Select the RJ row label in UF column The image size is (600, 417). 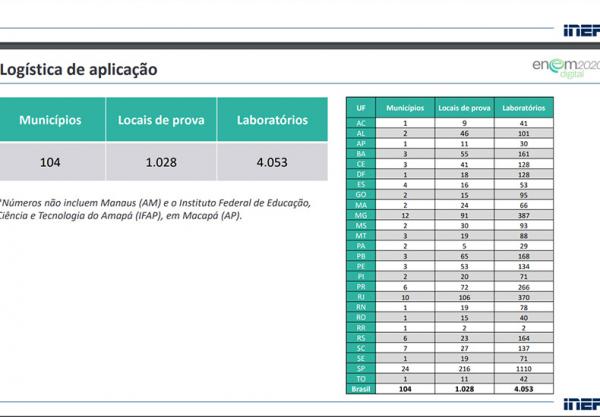tap(361, 297)
